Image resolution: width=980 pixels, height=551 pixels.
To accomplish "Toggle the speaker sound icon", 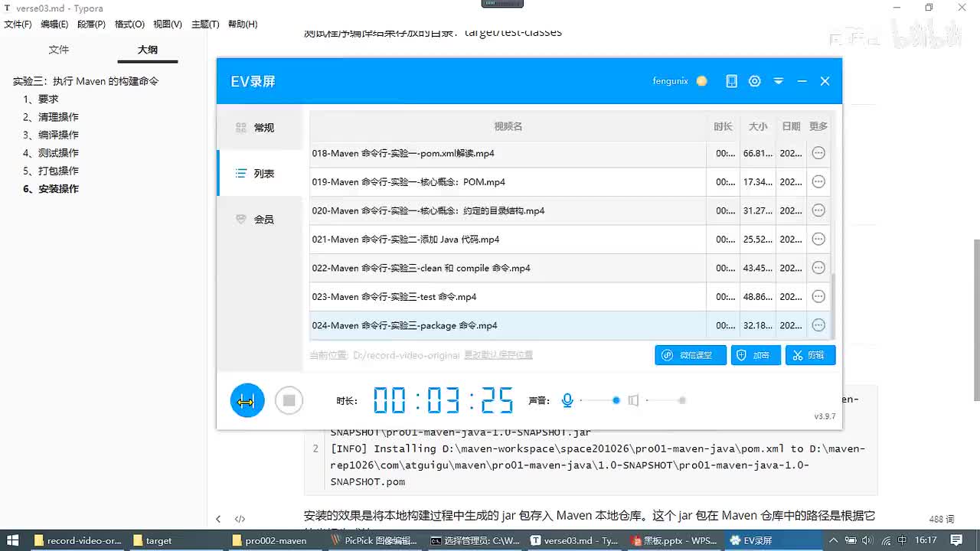I will (633, 400).
